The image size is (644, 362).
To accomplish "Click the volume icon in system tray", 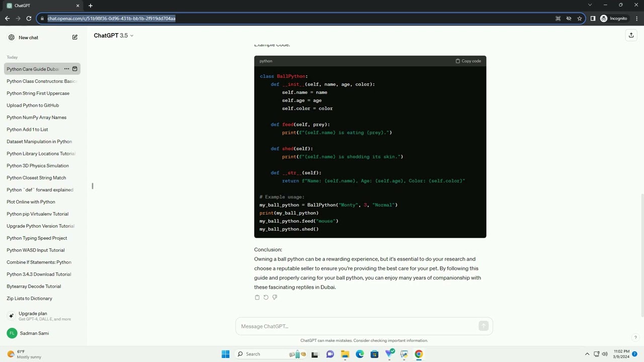I will pos(605,354).
